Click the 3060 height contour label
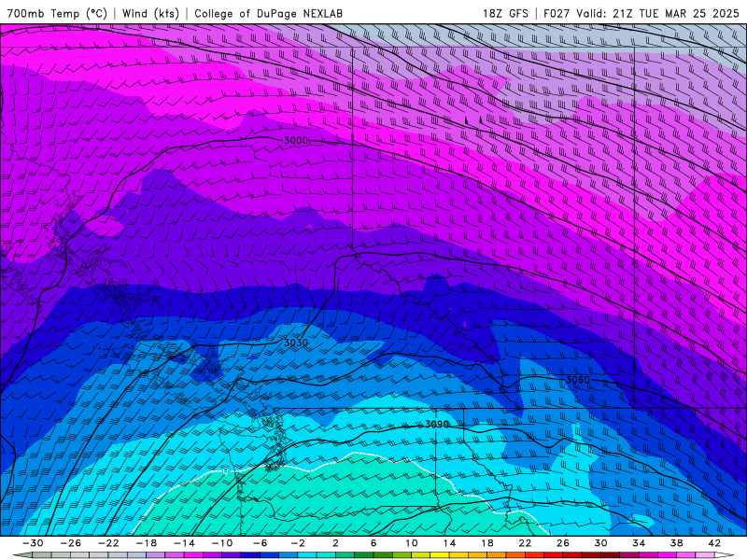Image resolution: width=747 pixels, height=560 pixels. tap(578, 380)
